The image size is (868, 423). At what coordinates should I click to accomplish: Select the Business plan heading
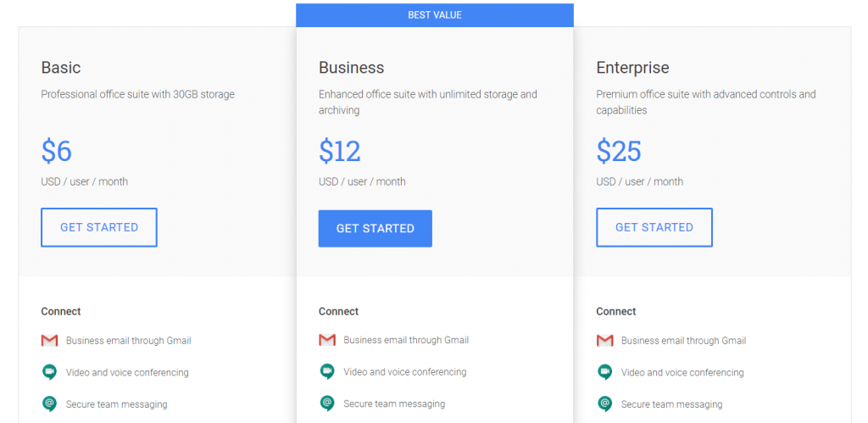[x=351, y=68]
